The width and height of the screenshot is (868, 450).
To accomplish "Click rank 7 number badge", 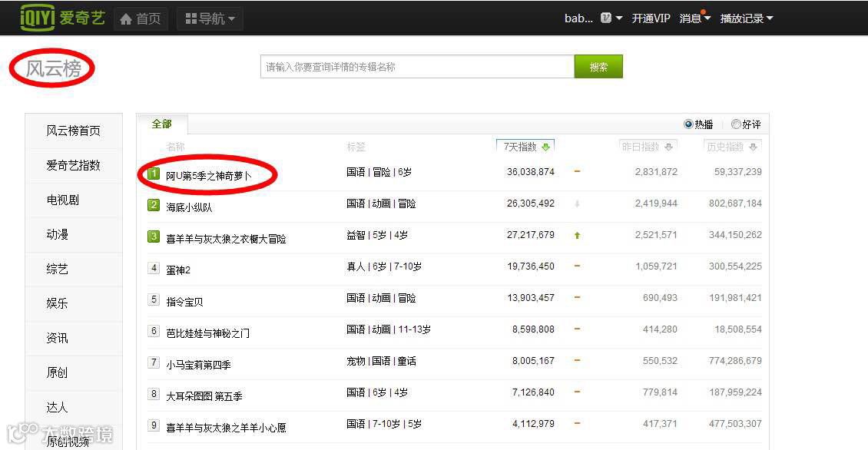I will pos(154,363).
